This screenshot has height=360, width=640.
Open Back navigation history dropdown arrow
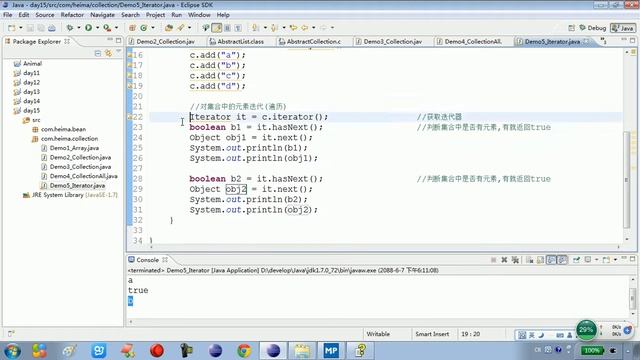(x=313, y=28)
